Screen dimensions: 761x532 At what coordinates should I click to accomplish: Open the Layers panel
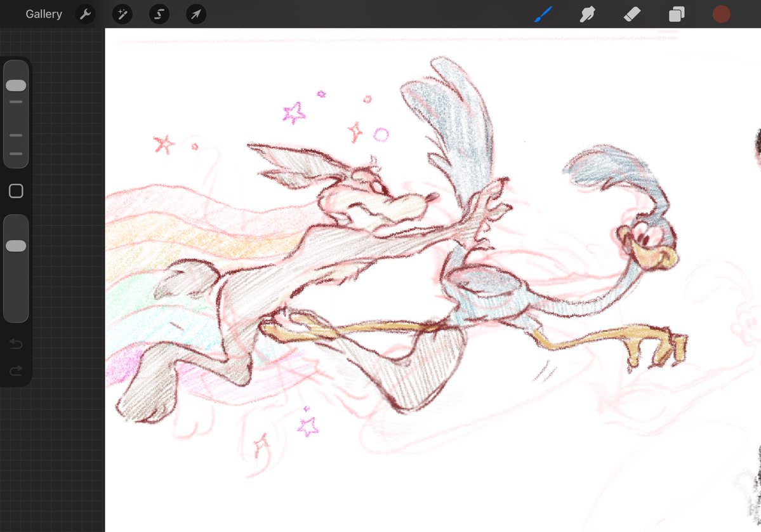coord(677,14)
